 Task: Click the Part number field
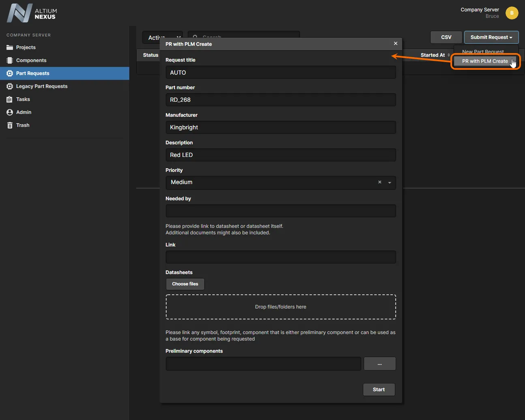click(x=281, y=100)
